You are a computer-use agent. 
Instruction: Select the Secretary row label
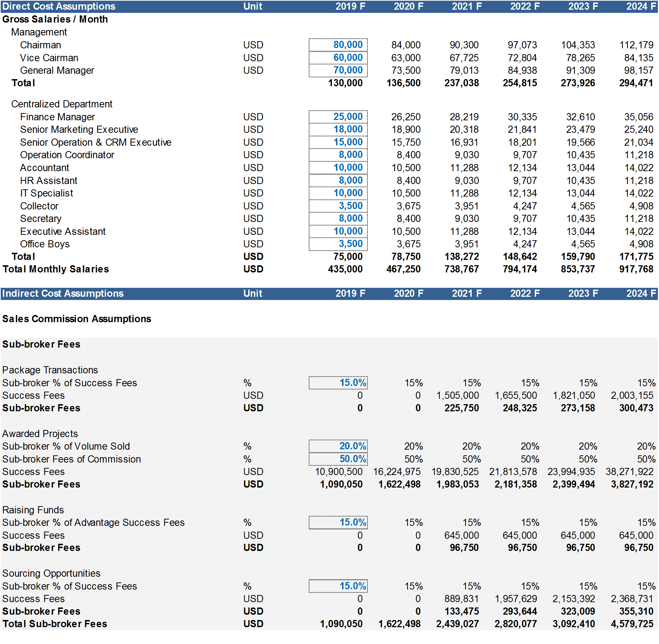click(x=40, y=219)
